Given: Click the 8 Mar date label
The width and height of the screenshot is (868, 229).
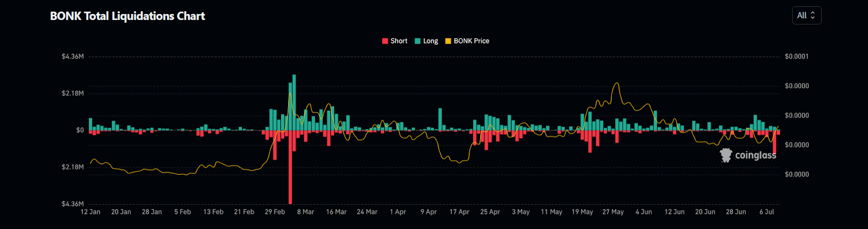Looking at the screenshot, I should [305, 212].
